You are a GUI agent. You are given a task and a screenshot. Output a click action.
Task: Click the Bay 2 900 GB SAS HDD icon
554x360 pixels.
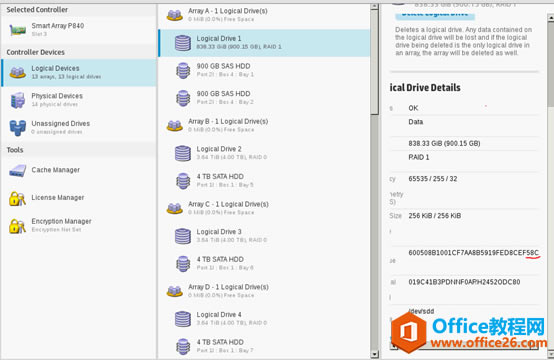[183, 98]
